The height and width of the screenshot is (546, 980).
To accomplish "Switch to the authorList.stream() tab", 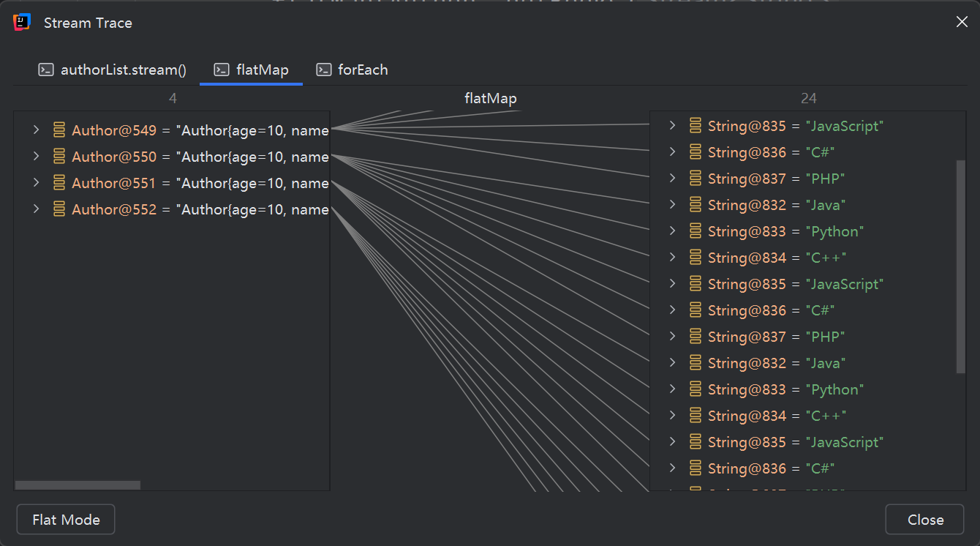I will [x=113, y=70].
